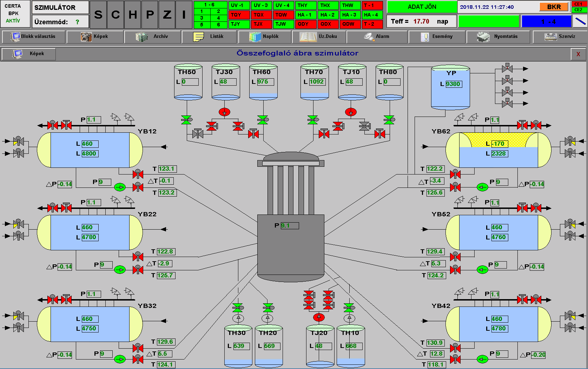Click the green pump icon below YB12
Screen dimensions: 588x369
pos(120,187)
